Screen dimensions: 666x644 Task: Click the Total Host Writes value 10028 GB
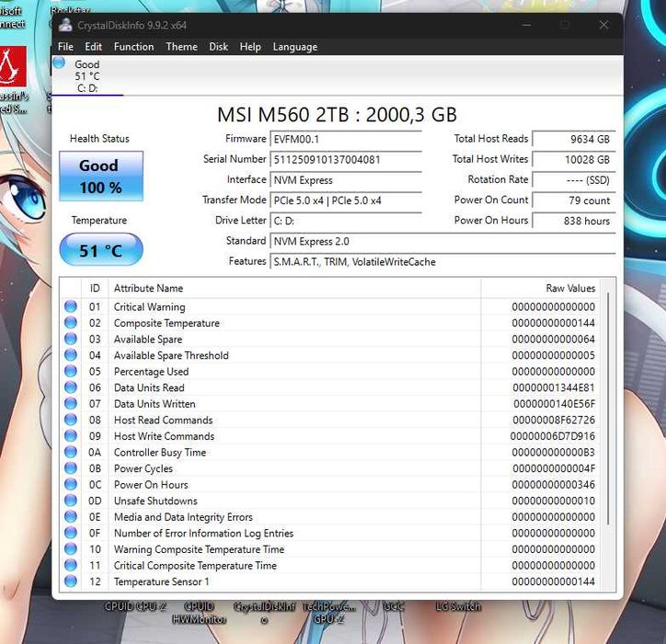pyautogui.click(x=573, y=159)
